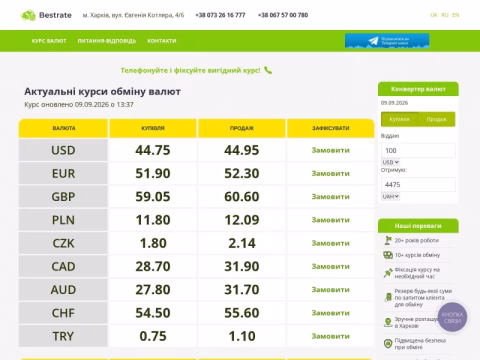Image resolution: width=480 pixels, height=360 pixels.
Task: Click the Телефонуйте і фіксуйте вигідний курс text
Action: [x=190, y=70]
